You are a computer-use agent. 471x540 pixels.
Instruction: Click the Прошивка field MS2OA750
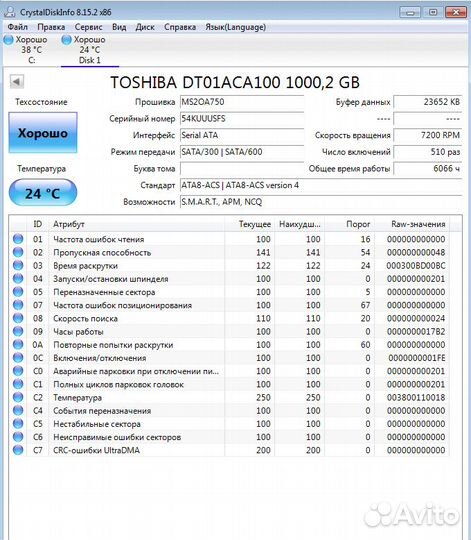click(x=242, y=102)
